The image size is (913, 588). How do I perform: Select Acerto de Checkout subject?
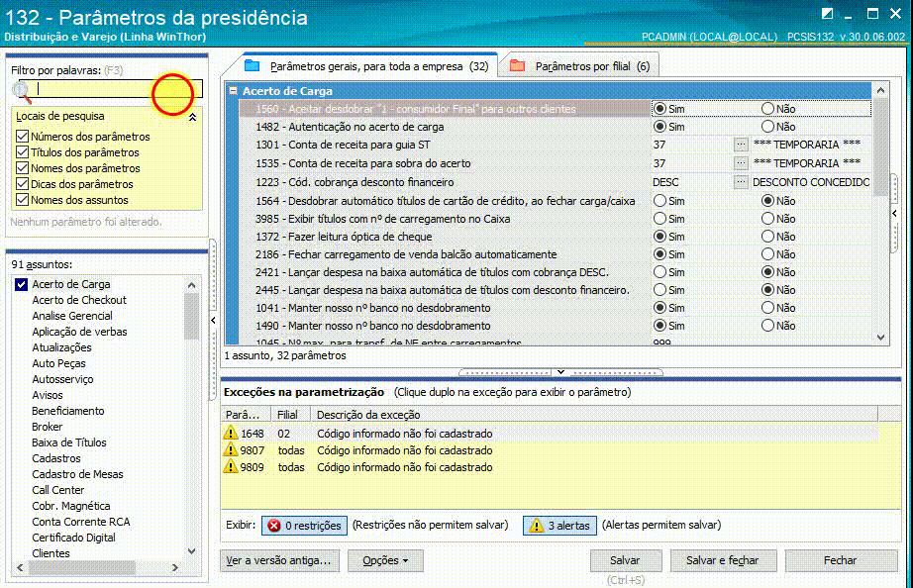pos(79,300)
